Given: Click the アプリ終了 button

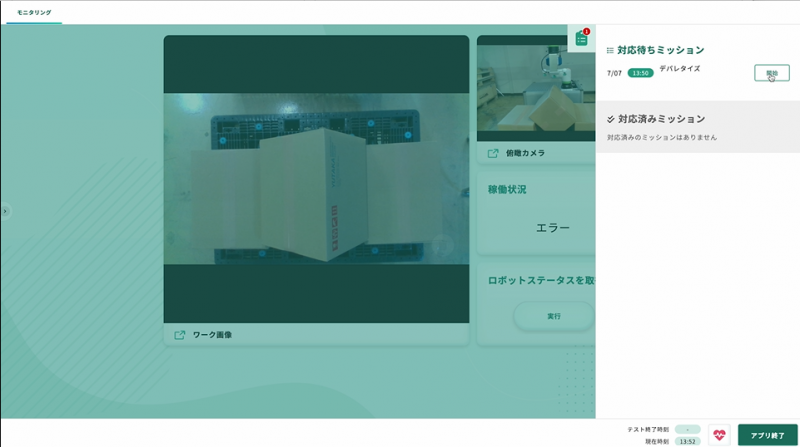Looking at the screenshot, I should 767,435.
